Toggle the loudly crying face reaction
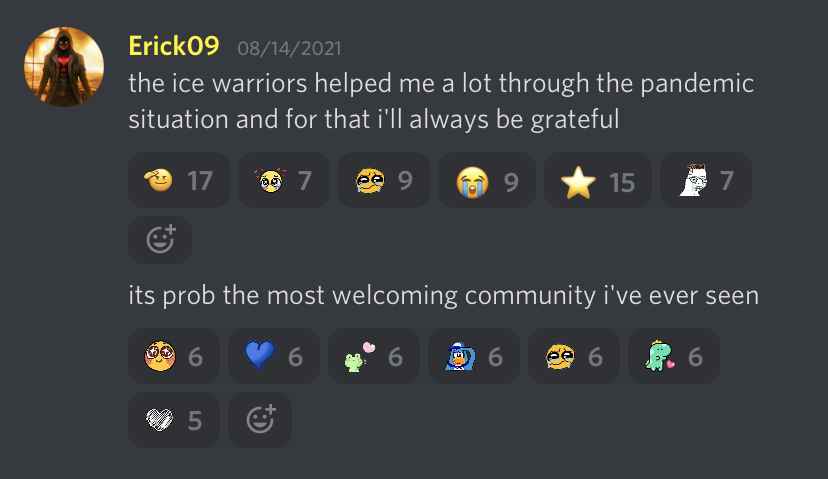 (x=487, y=180)
